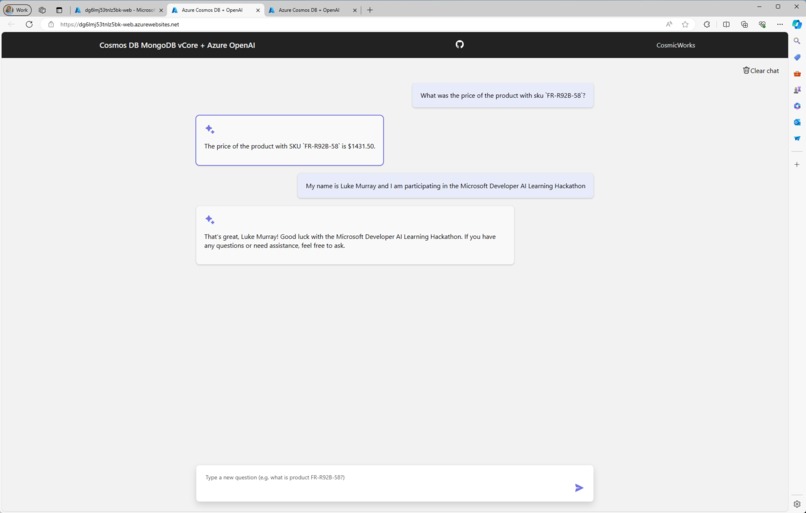Open the sidebar Outlook icon

[x=797, y=122]
